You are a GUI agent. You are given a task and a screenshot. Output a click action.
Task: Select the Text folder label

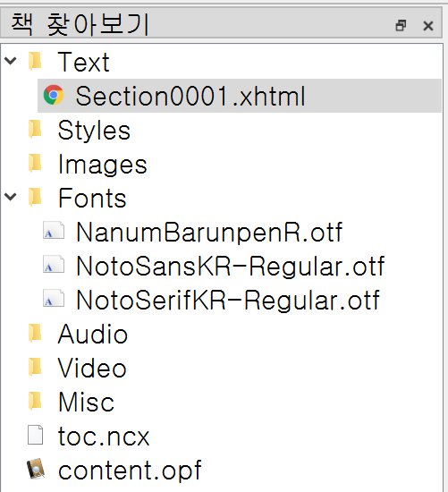(84, 62)
